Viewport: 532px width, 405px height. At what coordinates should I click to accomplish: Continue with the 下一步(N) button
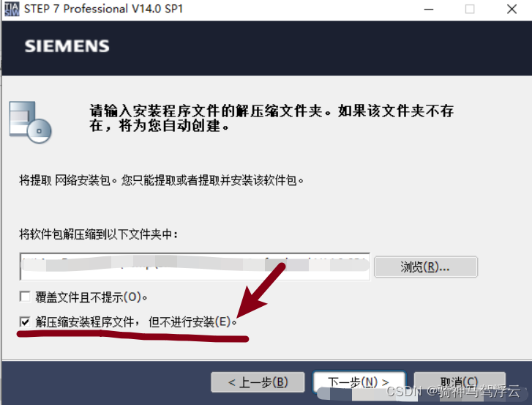tap(359, 382)
